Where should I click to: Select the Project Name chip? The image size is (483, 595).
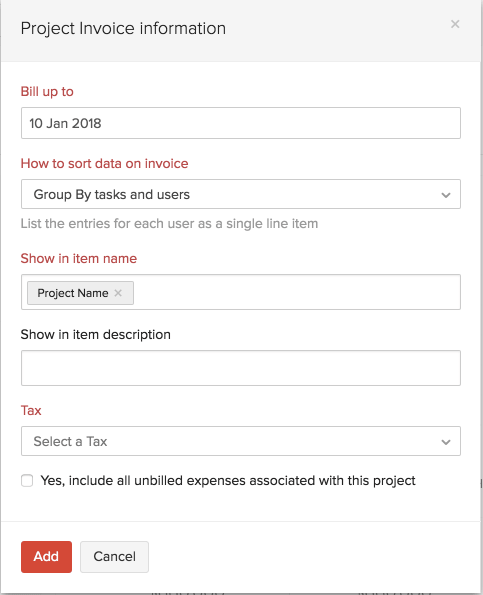73,293
